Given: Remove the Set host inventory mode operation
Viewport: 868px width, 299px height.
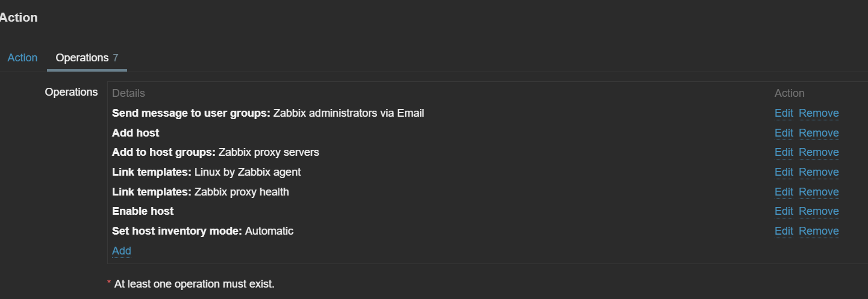Looking at the screenshot, I should 819,231.
